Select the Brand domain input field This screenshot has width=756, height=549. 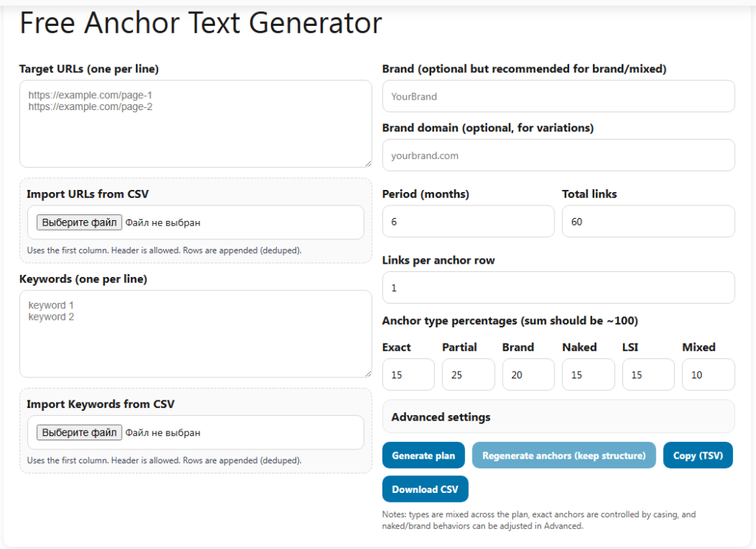558,156
